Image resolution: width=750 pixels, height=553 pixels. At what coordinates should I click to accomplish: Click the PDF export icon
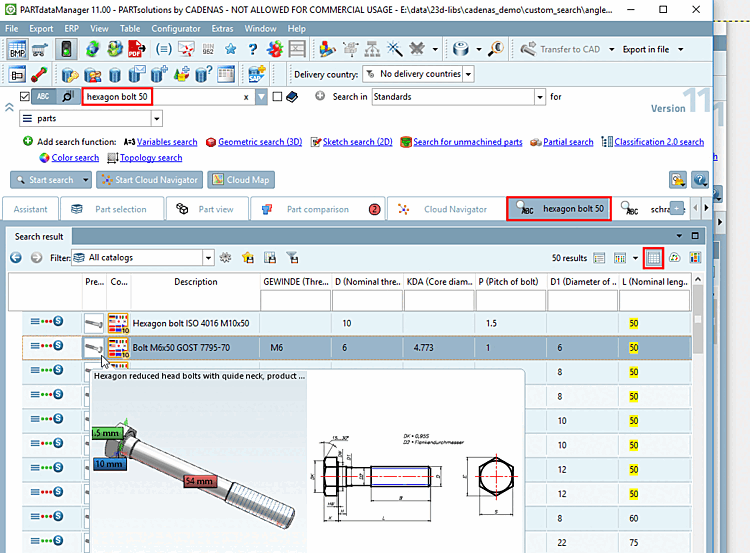[136, 48]
